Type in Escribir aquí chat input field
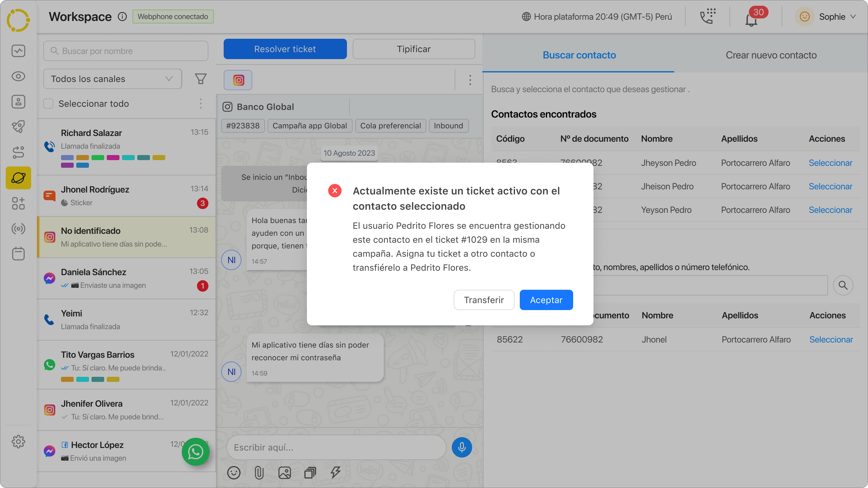 [337, 447]
